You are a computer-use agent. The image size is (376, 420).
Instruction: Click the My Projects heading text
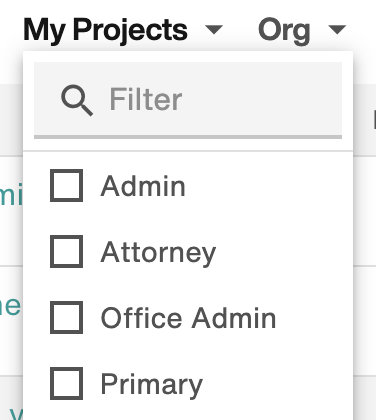(x=105, y=30)
